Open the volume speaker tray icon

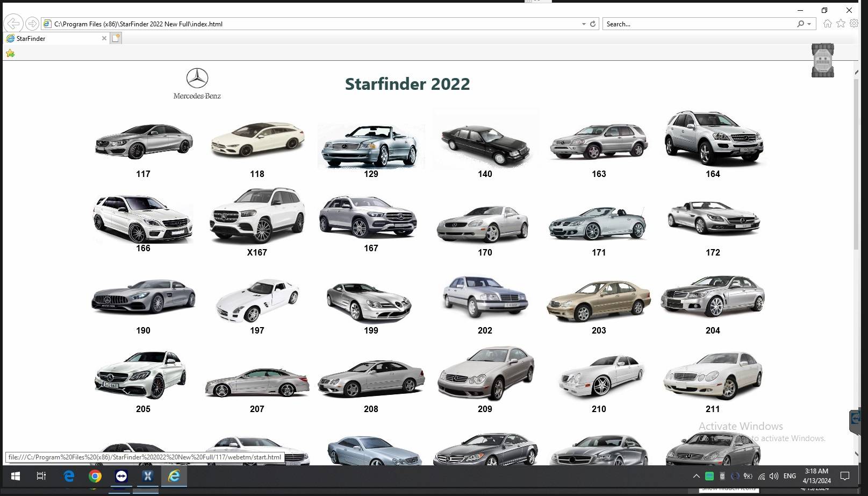tap(774, 476)
